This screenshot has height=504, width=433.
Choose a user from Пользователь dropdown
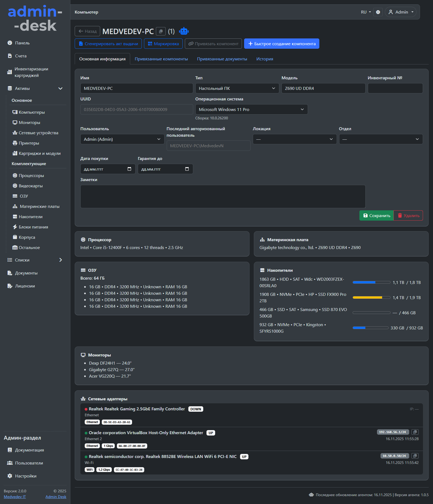click(x=122, y=139)
